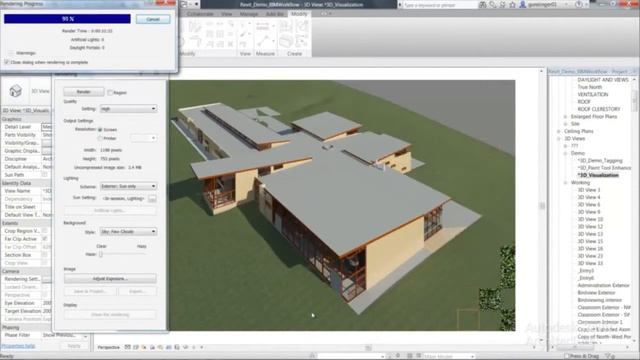Open the View ribbon tab
Screen dimensions: 640x360
point(227,14)
